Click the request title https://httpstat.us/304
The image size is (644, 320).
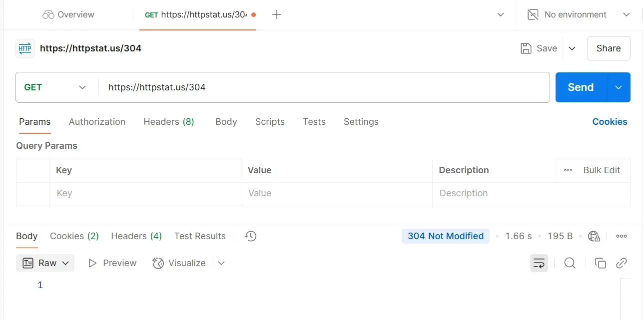point(90,48)
